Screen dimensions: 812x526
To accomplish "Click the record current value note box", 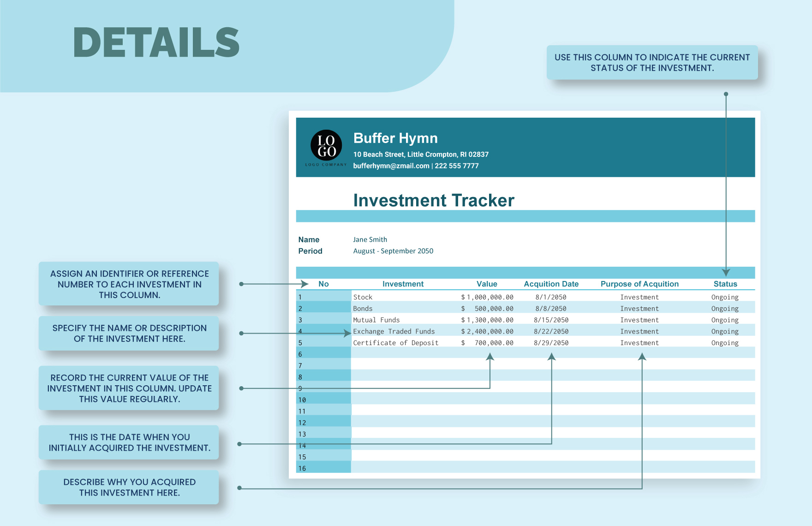I will tap(129, 388).
